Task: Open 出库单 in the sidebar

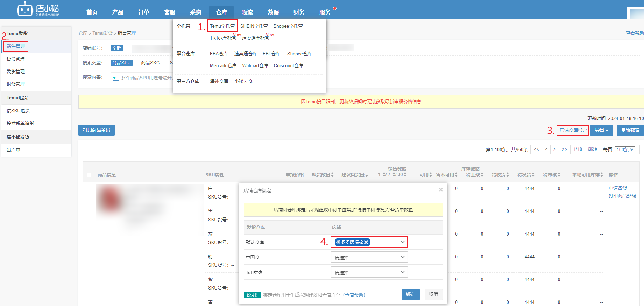Action: [x=36, y=150]
